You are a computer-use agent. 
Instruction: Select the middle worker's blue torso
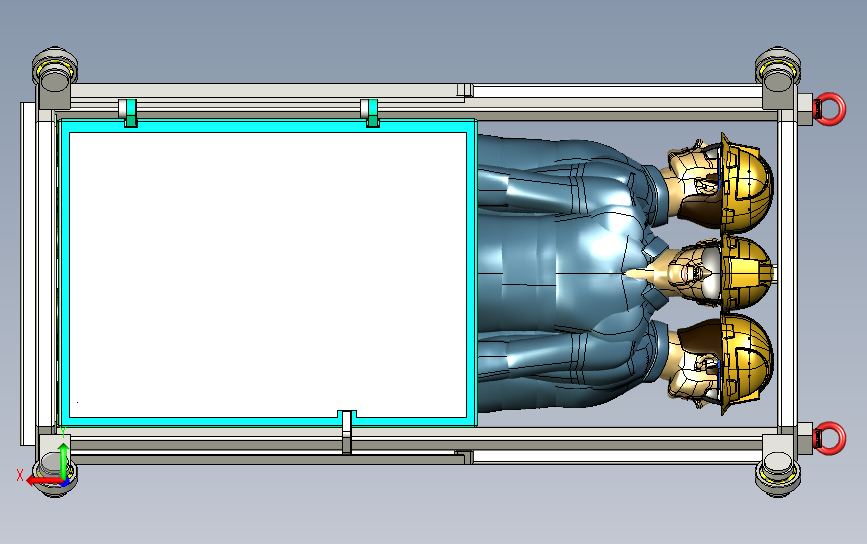tap(564, 271)
